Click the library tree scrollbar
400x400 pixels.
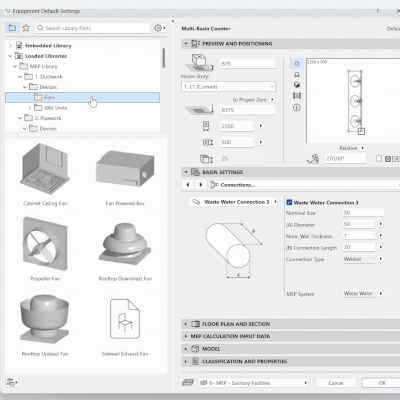point(163,58)
